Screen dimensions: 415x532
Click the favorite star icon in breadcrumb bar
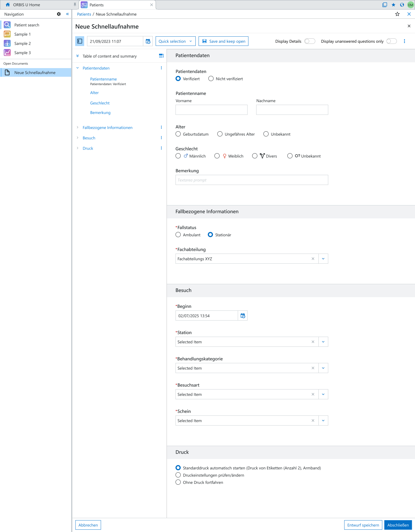tap(397, 14)
